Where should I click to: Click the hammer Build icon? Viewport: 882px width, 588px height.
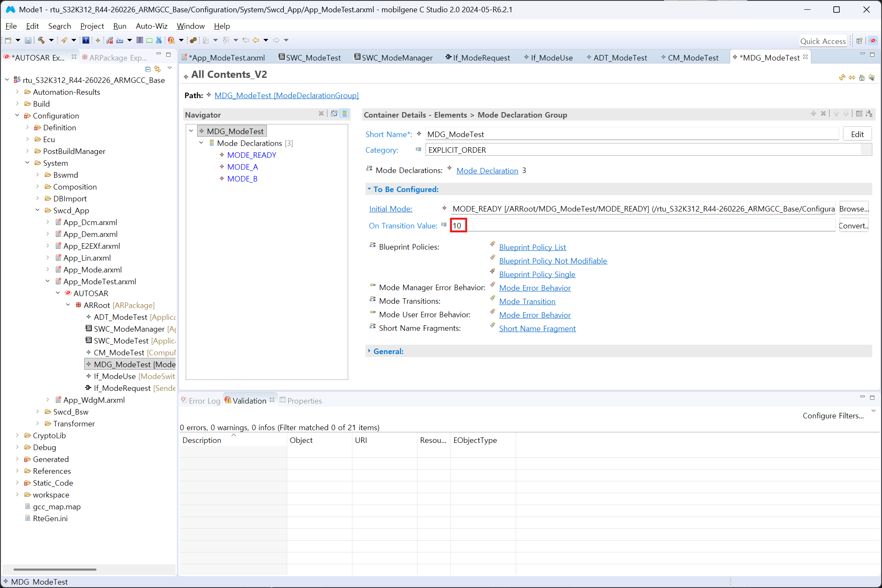tap(41, 40)
